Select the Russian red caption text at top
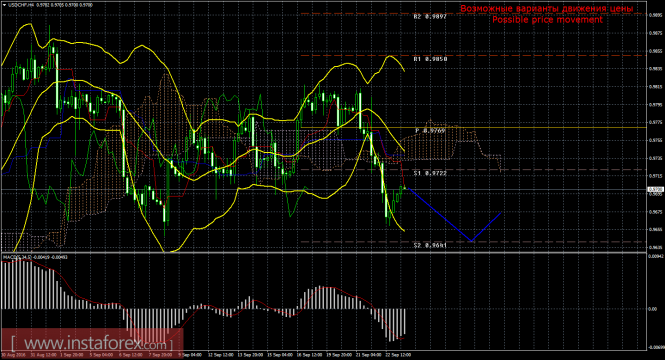The width and height of the screenshot is (665, 360). [x=547, y=8]
